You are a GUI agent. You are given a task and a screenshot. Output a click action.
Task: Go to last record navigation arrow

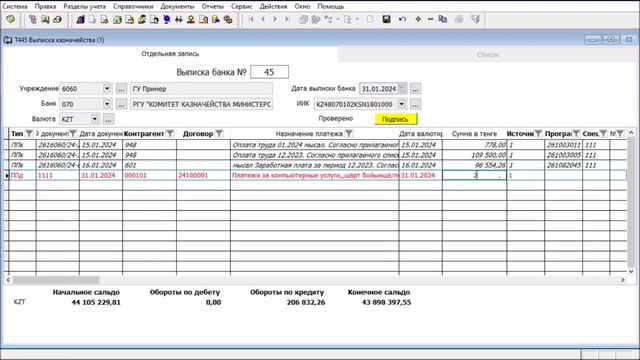(287, 19)
